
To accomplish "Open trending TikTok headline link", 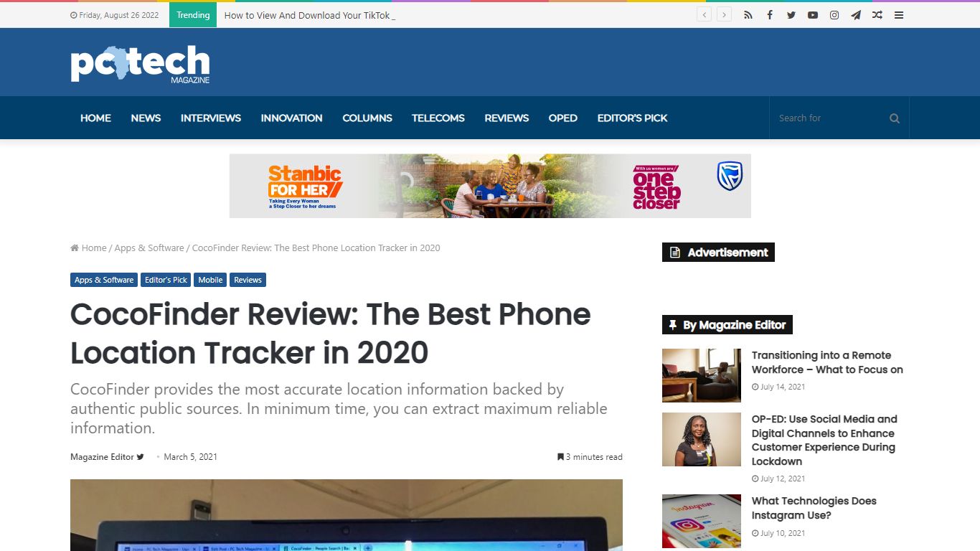I will pos(308,15).
